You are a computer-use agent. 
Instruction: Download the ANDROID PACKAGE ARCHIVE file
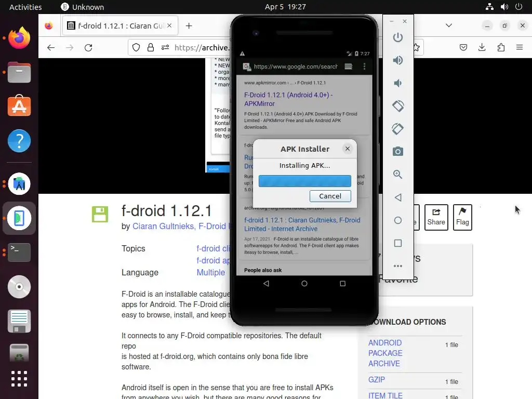[385, 353]
